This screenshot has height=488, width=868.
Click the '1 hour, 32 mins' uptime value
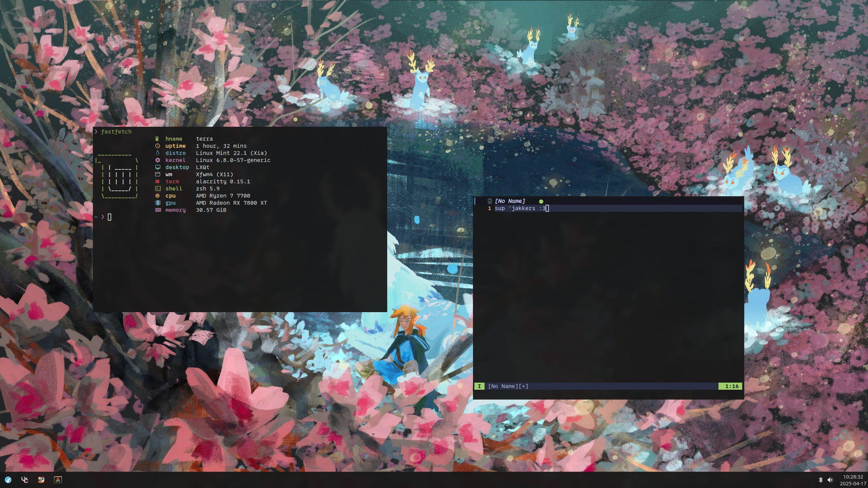pos(221,146)
